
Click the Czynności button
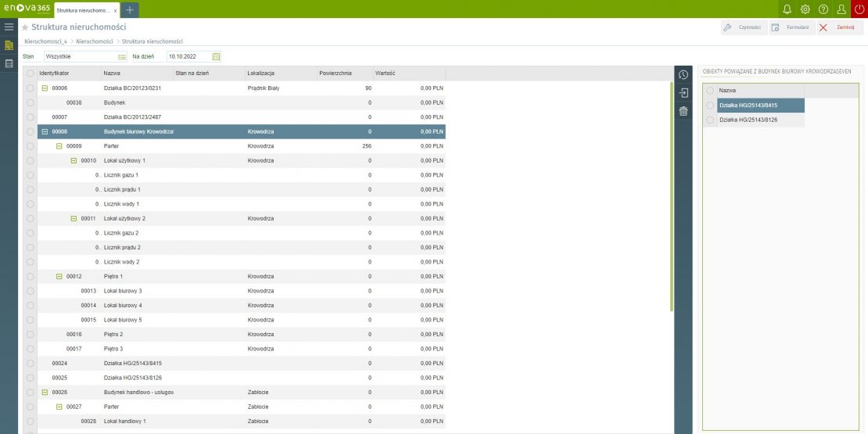point(741,27)
